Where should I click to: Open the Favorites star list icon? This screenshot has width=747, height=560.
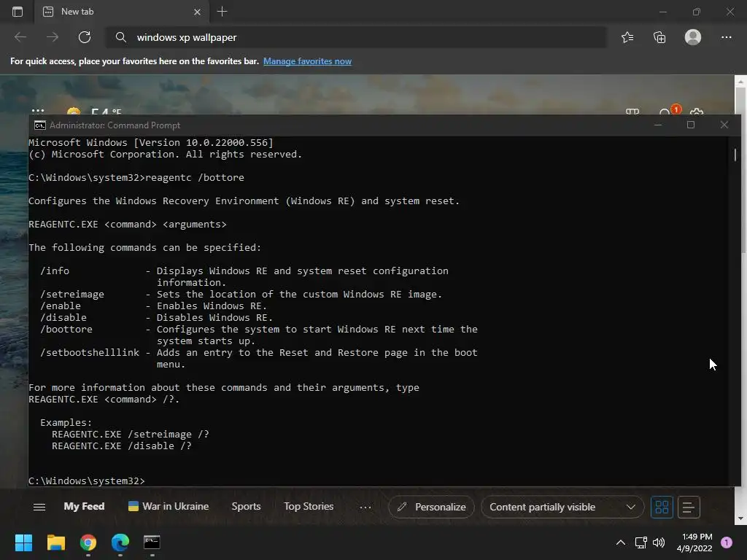click(627, 37)
